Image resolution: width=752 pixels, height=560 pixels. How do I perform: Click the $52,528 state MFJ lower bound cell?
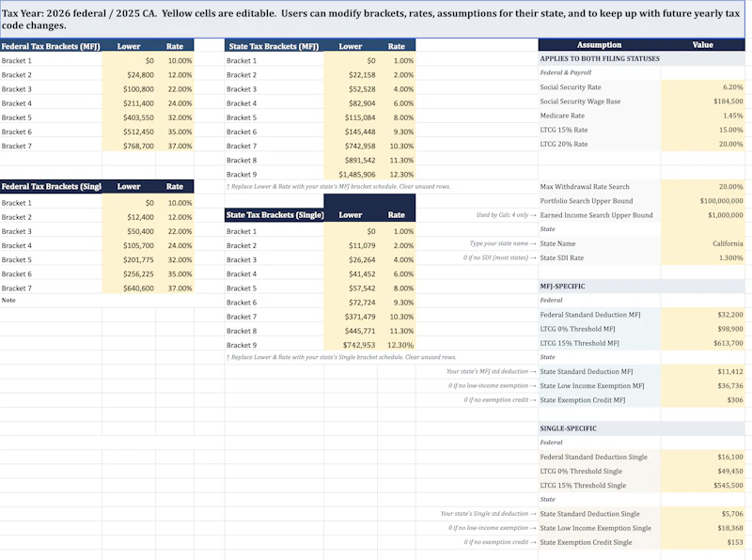(x=350, y=89)
